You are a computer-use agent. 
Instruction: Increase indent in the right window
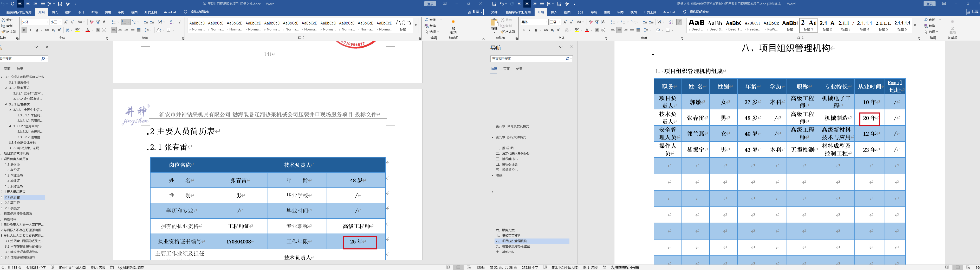651,22
